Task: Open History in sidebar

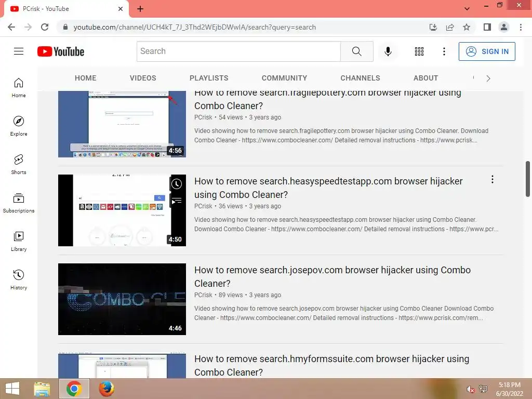Action: 19,280
